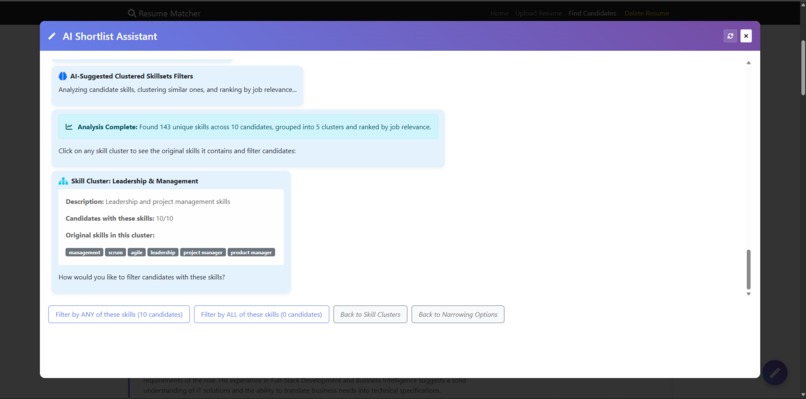Click the pencil icon beside AI Shortlist Assistant
This screenshot has height=399, width=806.
click(x=52, y=37)
